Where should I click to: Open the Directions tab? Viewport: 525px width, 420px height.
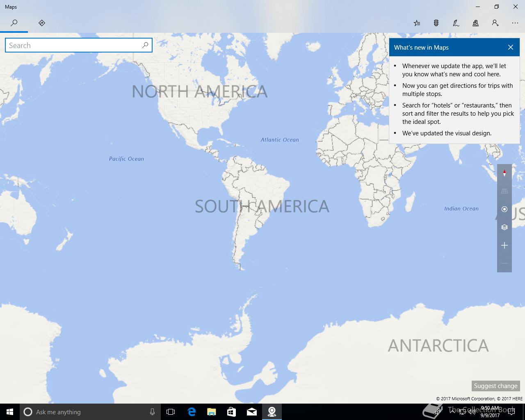click(x=42, y=23)
